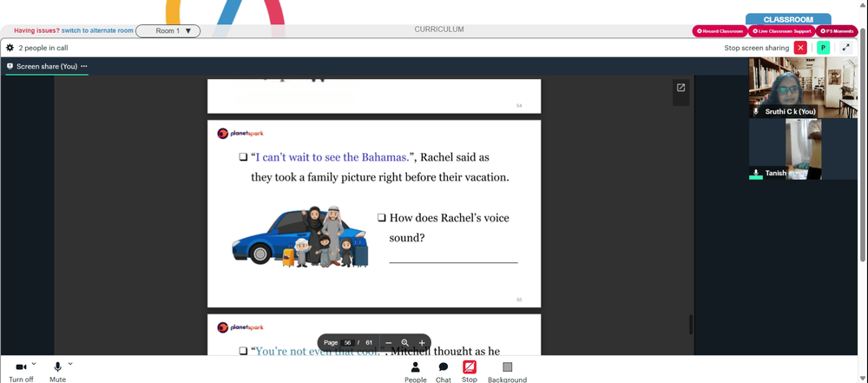868x383 pixels.
Task: Click the PDF viewer vertical scrollbar thumb
Action: coord(690,324)
